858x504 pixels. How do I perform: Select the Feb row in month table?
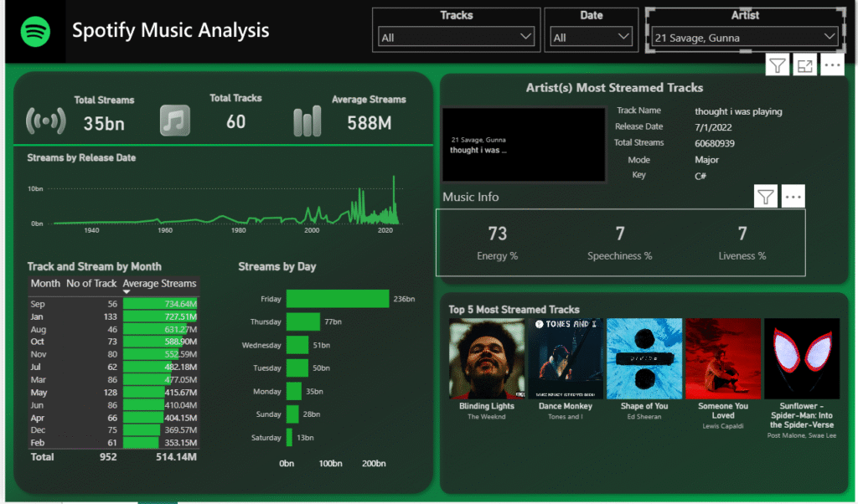pyautogui.click(x=113, y=443)
